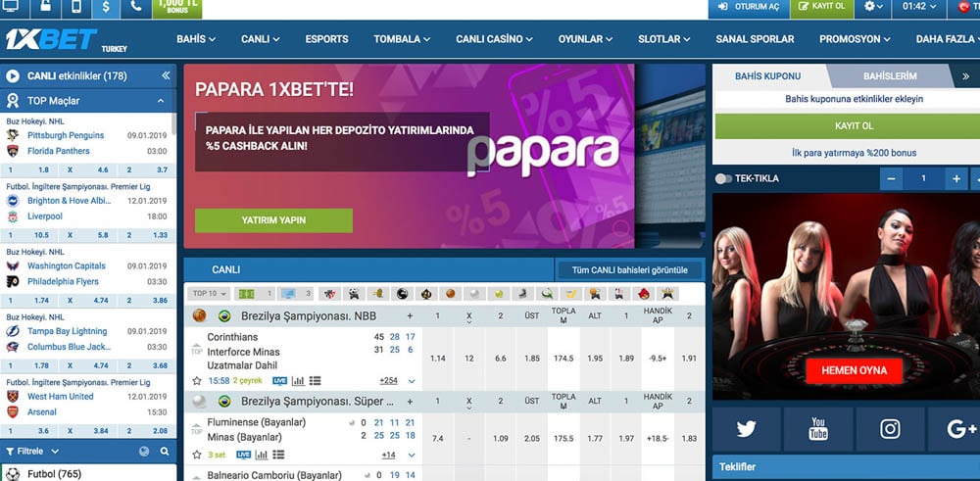This screenshot has width=980, height=481.
Task: Open list icon for Corinthians match
Action: click(x=315, y=380)
